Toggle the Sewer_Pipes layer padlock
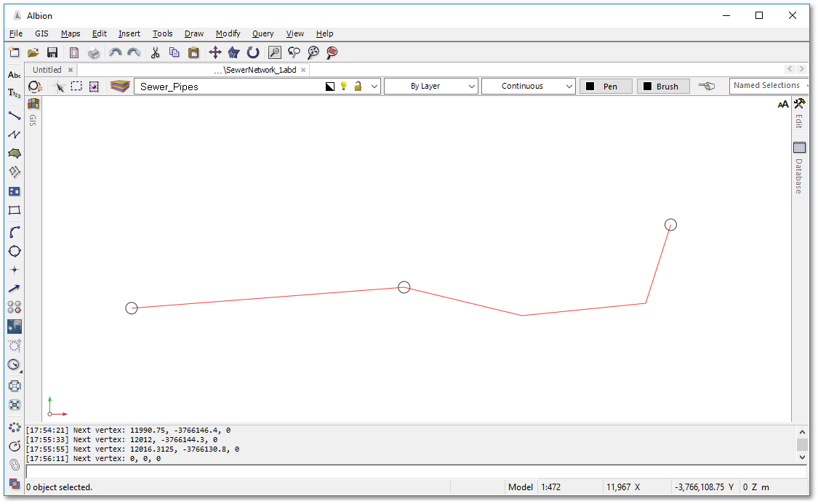Screen dimensions: 818x504 coord(358,86)
